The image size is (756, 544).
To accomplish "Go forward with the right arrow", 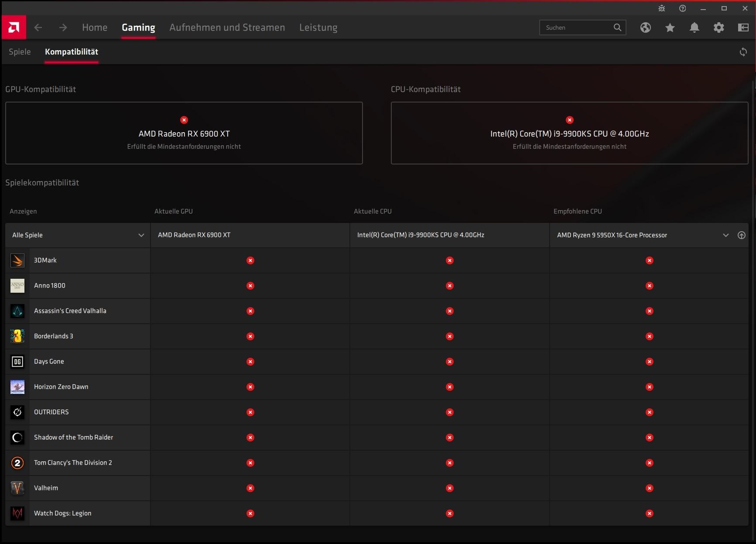I will (x=63, y=27).
